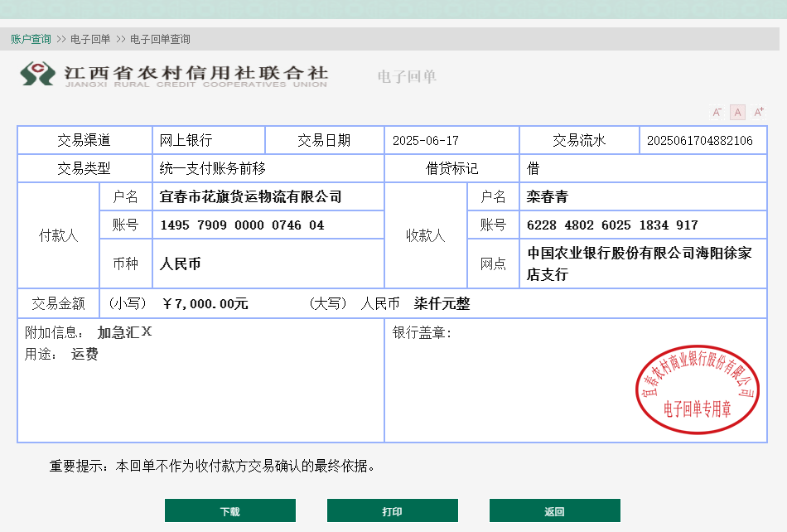Click the 电子回单 breadcrumb item
The height and width of the screenshot is (532, 787).
click(x=90, y=39)
